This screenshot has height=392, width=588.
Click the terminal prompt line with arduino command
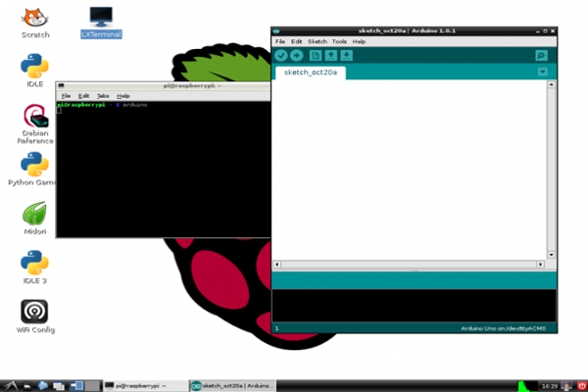102,105
